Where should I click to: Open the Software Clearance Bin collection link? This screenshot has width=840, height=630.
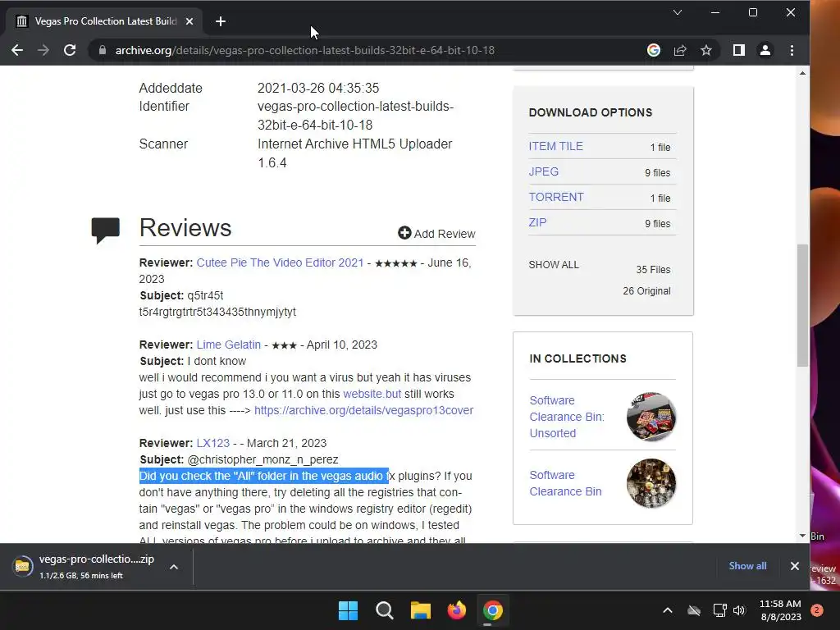point(565,483)
